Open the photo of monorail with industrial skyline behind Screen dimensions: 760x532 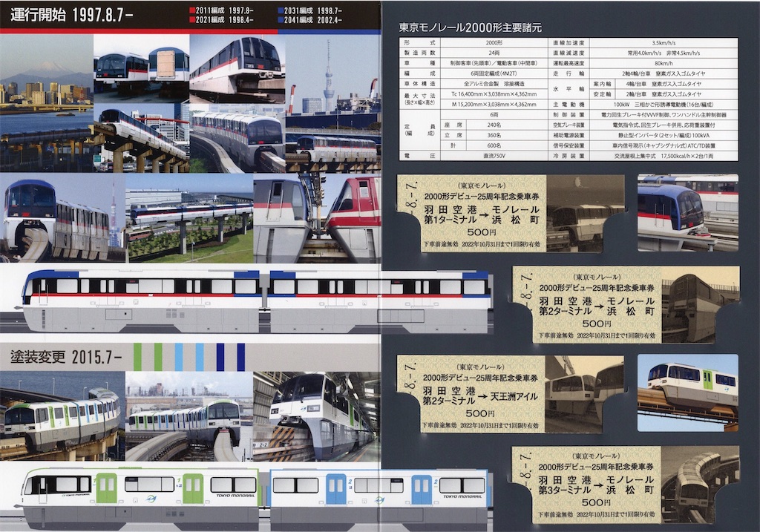coord(189,416)
